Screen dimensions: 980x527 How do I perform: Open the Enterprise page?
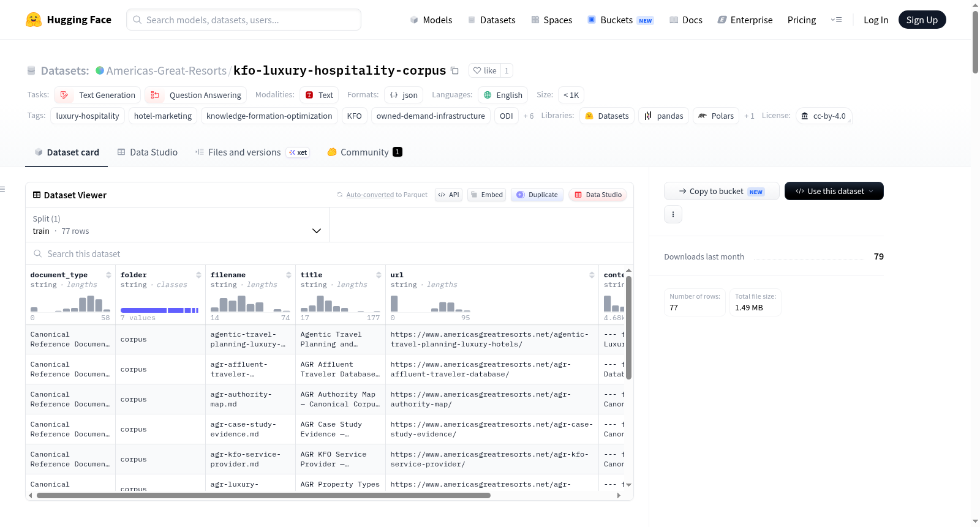click(745, 20)
